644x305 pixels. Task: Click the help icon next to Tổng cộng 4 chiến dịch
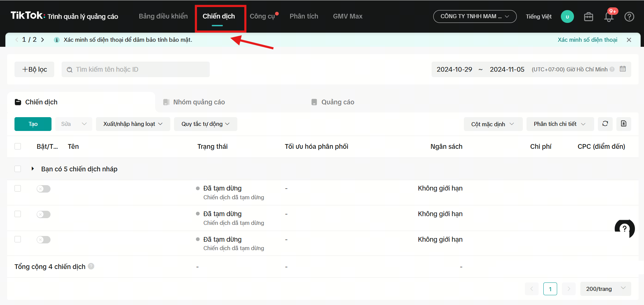point(91,266)
